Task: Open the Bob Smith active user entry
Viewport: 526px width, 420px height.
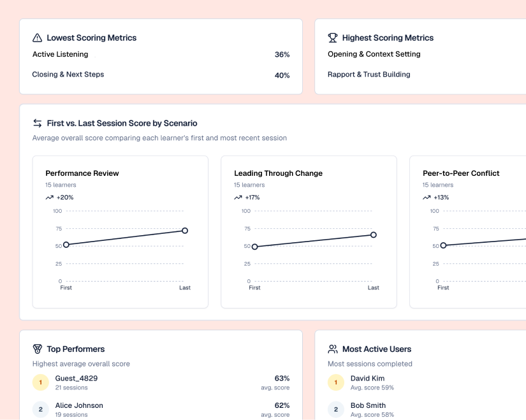Action: (x=369, y=405)
